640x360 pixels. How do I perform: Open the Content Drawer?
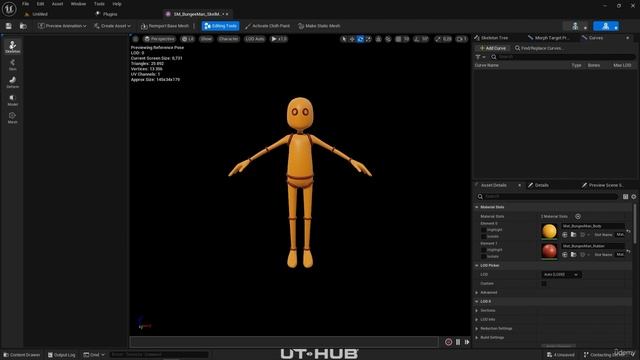(x=22, y=355)
